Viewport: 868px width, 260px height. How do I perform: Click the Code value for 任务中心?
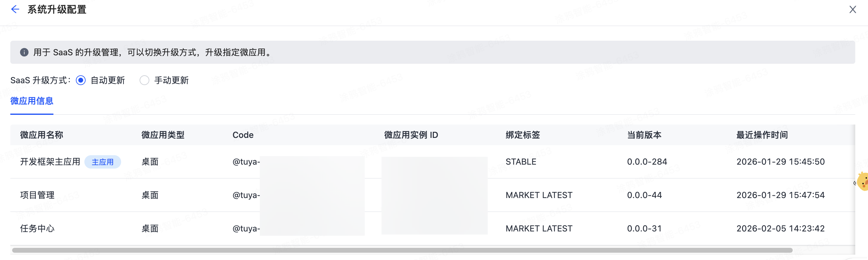[x=246, y=228]
